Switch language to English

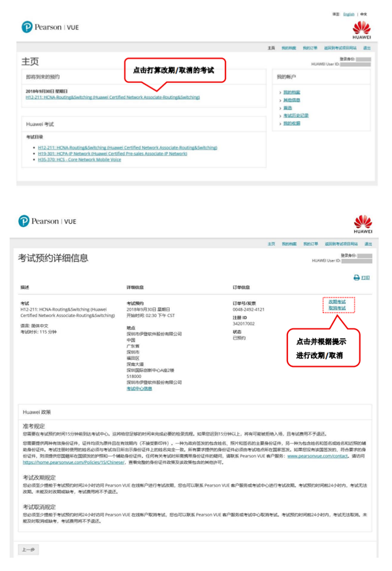click(348, 14)
